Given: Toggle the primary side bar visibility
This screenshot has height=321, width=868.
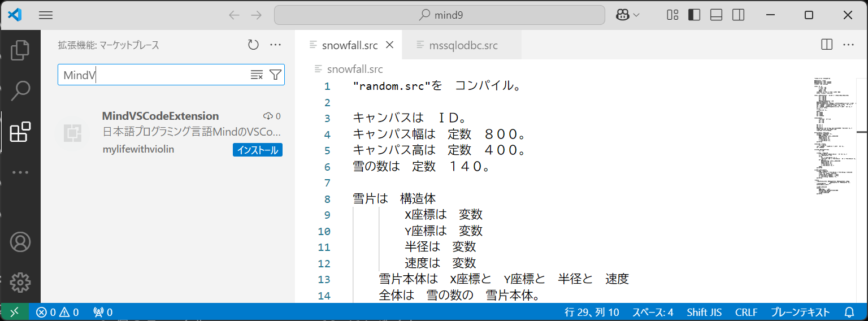Looking at the screenshot, I should (x=694, y=15).
